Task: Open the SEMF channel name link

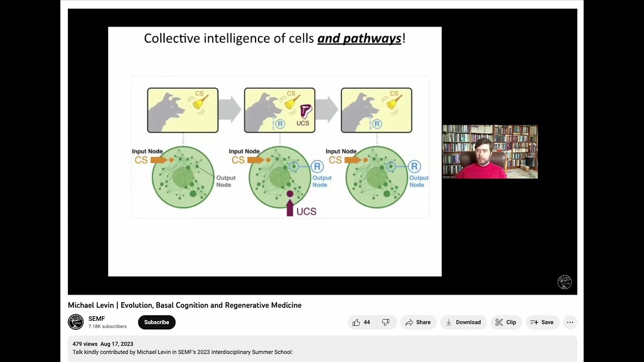Action: tap(97, 319)
